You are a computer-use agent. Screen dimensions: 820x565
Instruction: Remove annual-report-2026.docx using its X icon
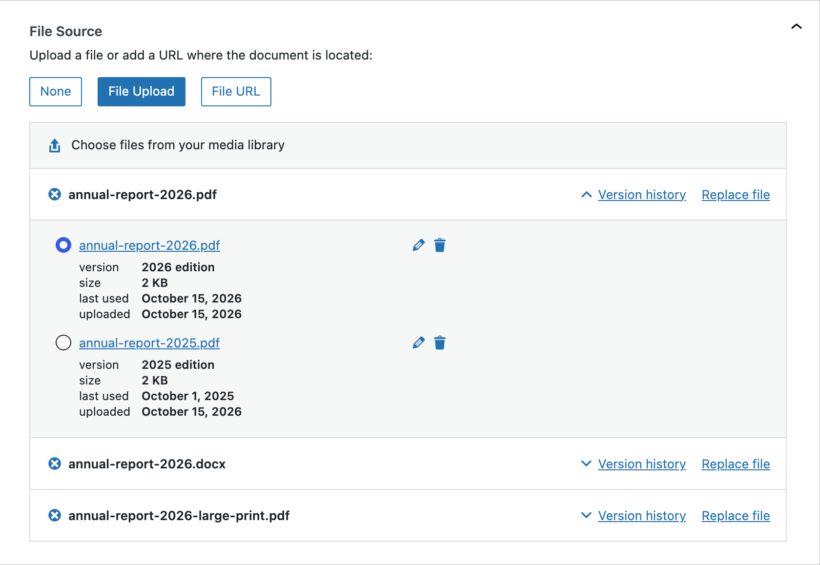tap(54, 464)
